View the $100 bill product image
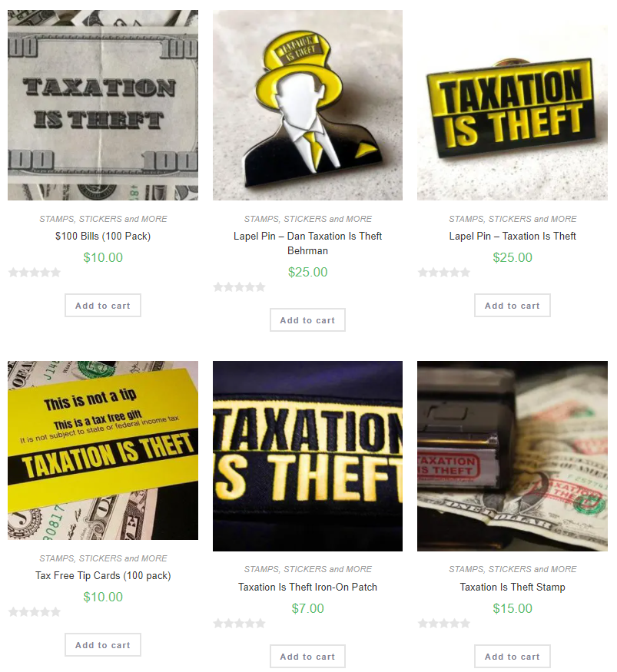 click(x=103, y=105)
